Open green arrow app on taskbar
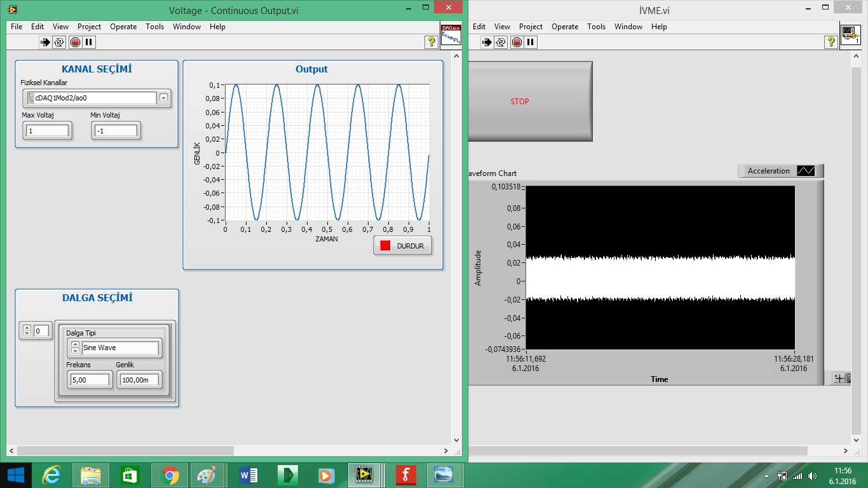 [288, 475]
